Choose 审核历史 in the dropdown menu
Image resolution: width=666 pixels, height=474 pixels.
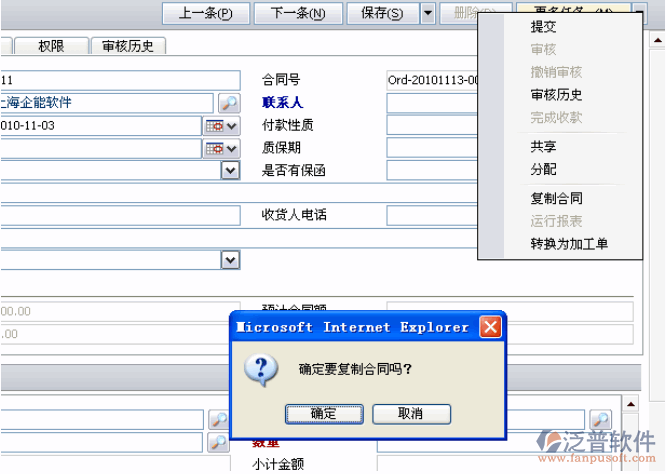556,94
